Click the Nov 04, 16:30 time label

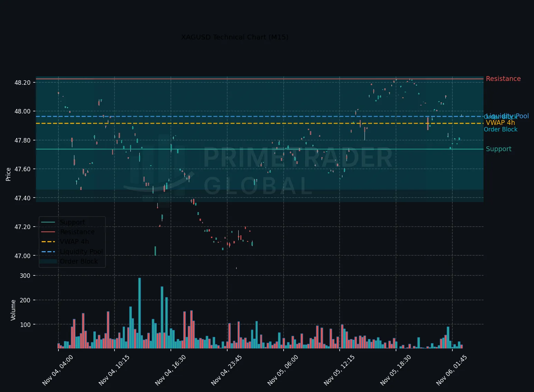pos(170,370)
